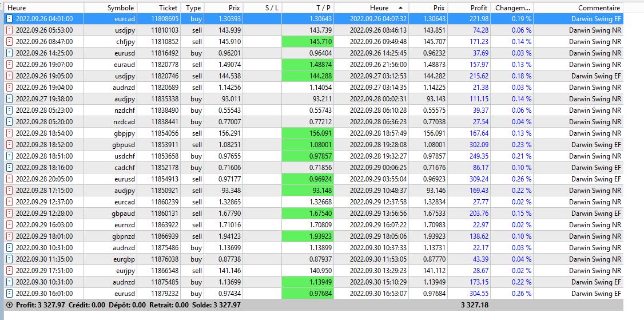Click ticket number 11875485
Viewport: 644px width, 320px height.
click(x=164, y=282)
